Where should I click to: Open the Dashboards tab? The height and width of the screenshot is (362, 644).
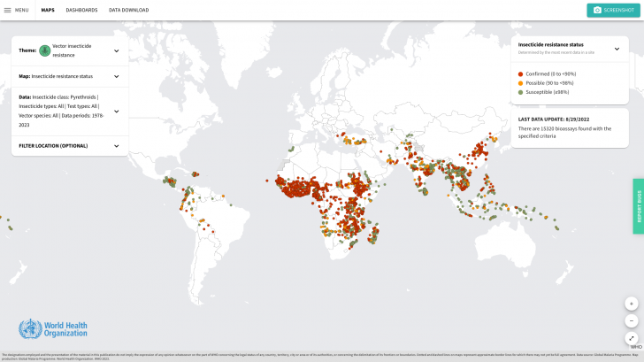pos(81,10)
